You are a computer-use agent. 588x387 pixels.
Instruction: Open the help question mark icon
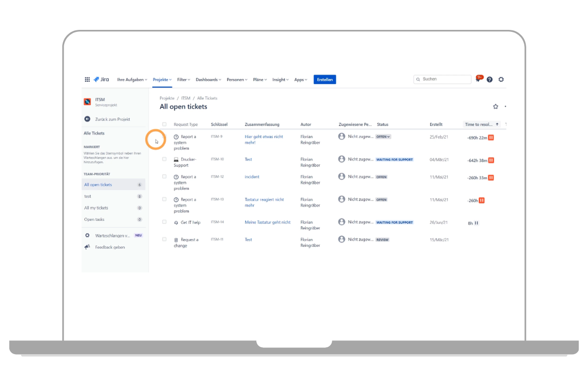tap(490, 79)
